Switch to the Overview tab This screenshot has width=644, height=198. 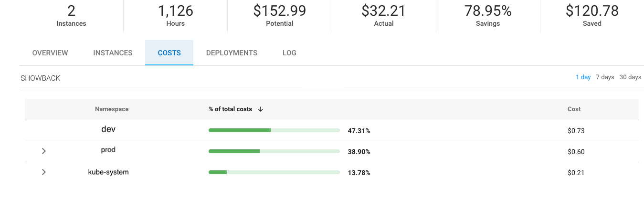coord(50,53)
